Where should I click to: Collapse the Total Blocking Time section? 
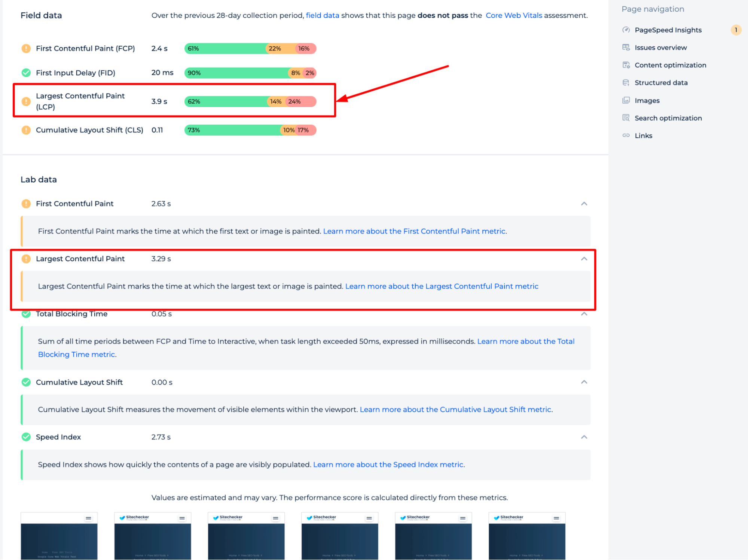tap(584, 314)
